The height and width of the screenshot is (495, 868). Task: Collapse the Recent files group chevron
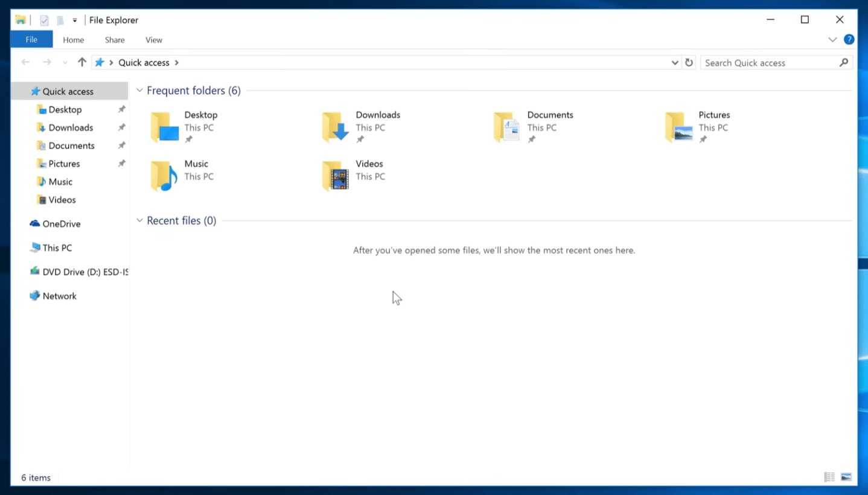coord(139,221)
